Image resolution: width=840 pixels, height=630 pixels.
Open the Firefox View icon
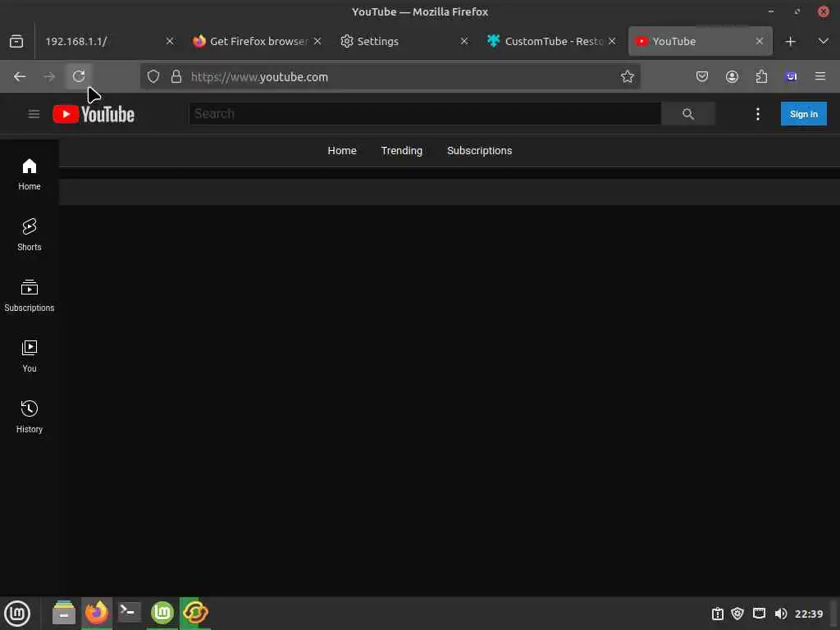tap(16, 41)
